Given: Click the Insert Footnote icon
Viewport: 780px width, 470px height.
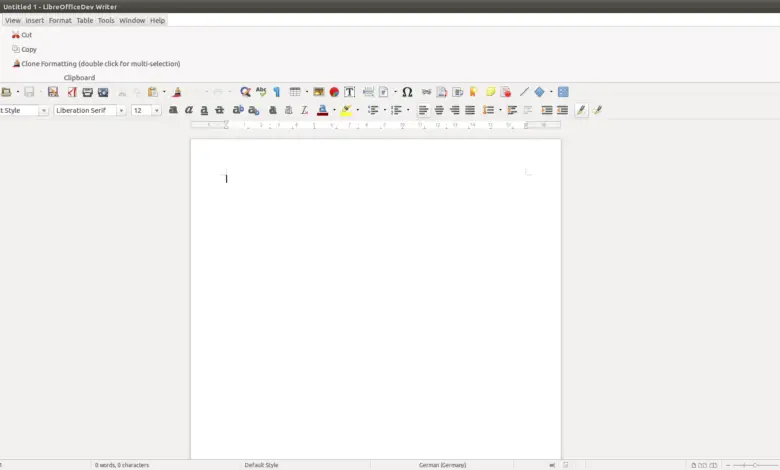Looking at the screenshot, I should click(442, 92).
